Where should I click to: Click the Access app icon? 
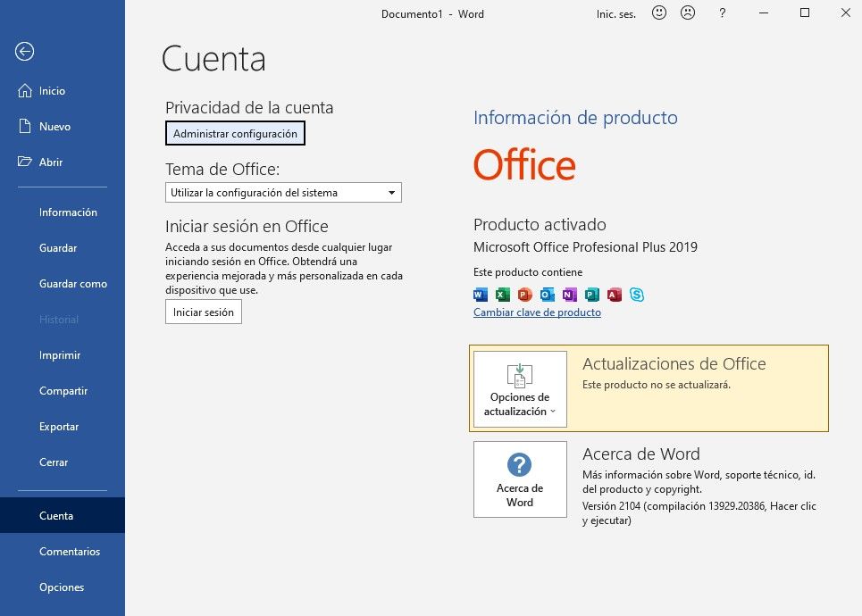point(614,296)
